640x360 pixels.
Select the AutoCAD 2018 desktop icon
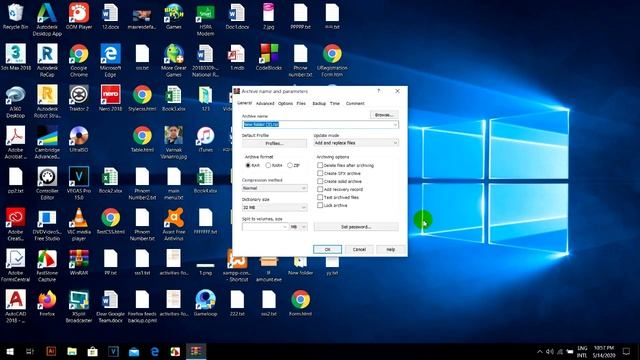tap(16, 306)
